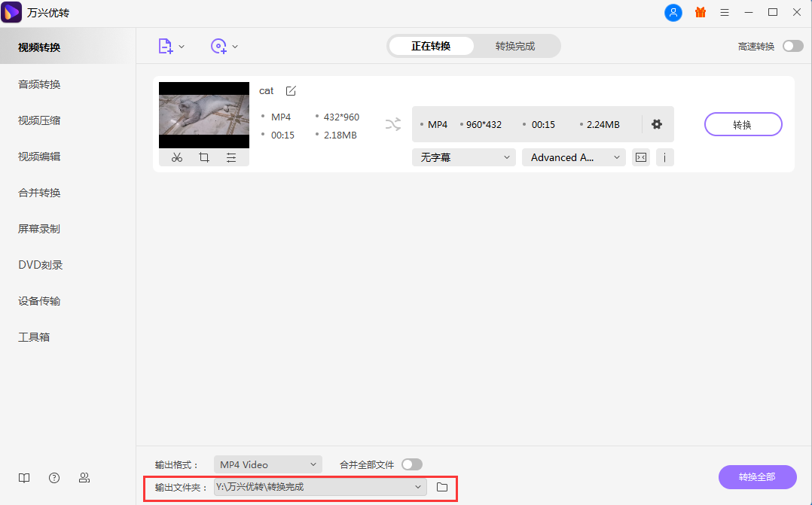Open the crop tool for cat video
The height and width of the screenshot is (505, 812).
coord(203,157)
